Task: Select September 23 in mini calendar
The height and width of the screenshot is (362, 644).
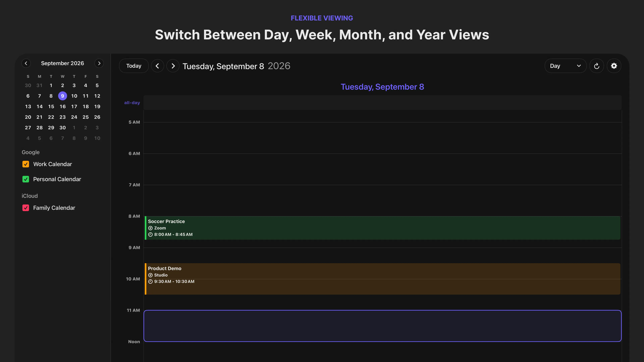Action: [x=63, y=117]
